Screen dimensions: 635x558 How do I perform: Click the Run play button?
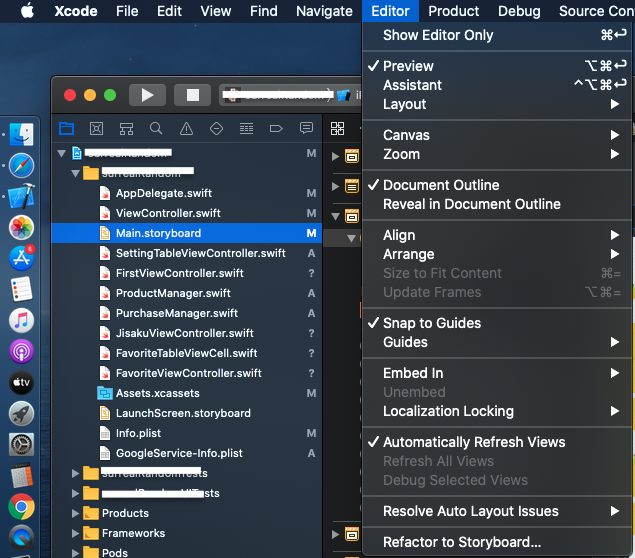[x=147, y=95]
